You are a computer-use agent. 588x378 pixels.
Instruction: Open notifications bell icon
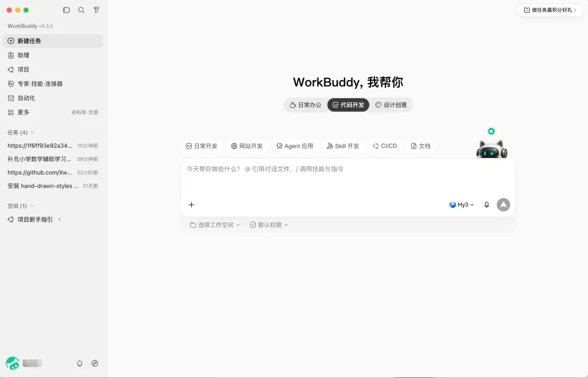[79, 363]
